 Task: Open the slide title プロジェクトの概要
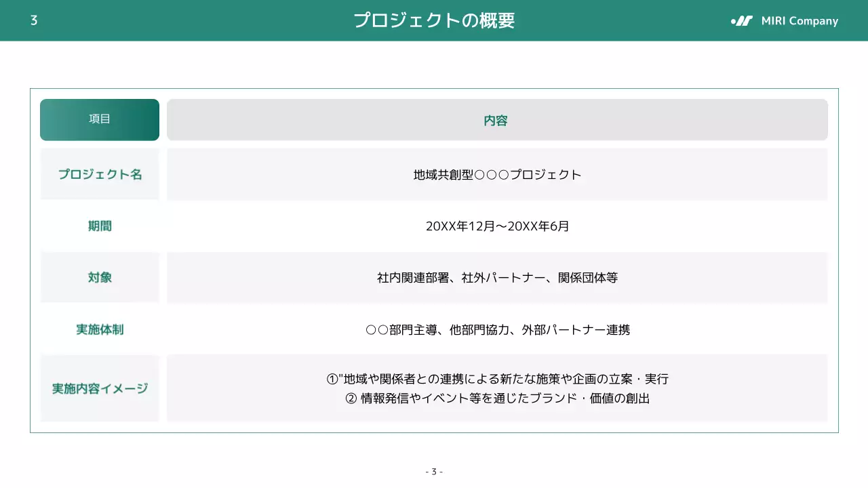tap(434, 20)
